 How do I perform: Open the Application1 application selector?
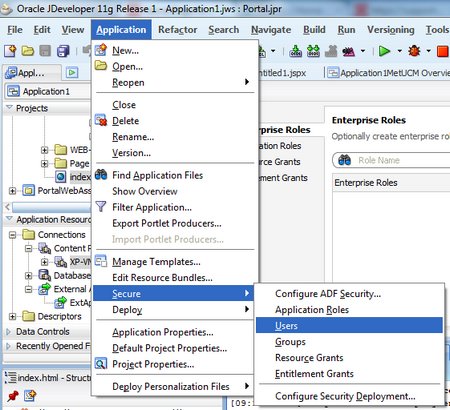[47, 91]
